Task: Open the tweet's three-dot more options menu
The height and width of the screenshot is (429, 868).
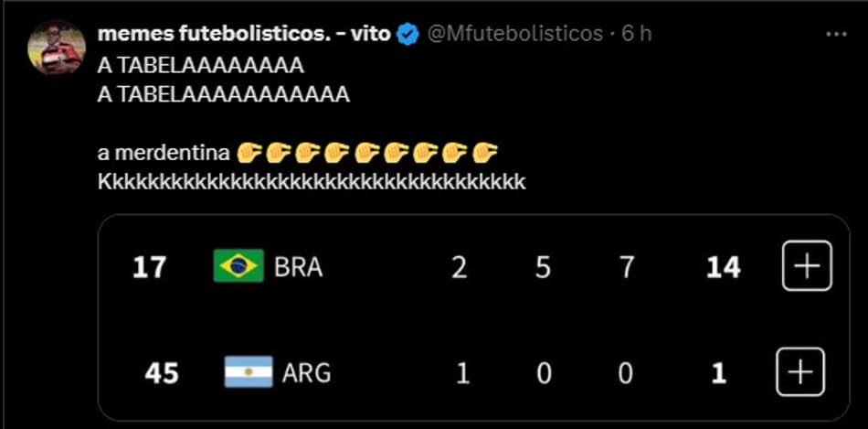Action: pyautogui.click(x=836, y=35)
